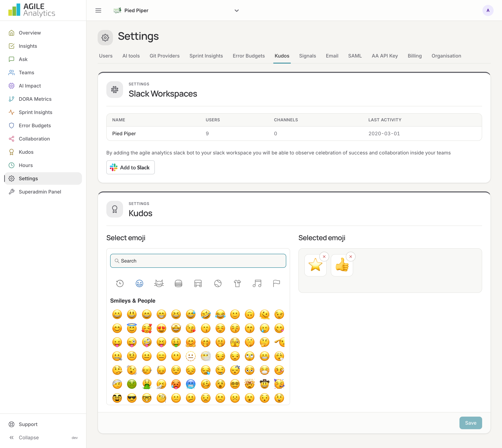Open the travel bus emoji category

tap(198, 283)
